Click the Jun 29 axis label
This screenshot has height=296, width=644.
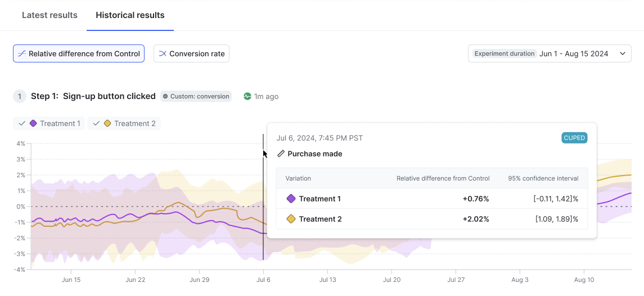tap(199, 280)
